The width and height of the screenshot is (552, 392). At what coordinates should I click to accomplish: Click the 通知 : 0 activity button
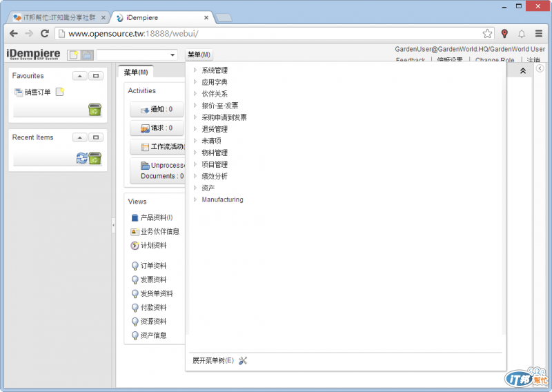pos(157,109)
